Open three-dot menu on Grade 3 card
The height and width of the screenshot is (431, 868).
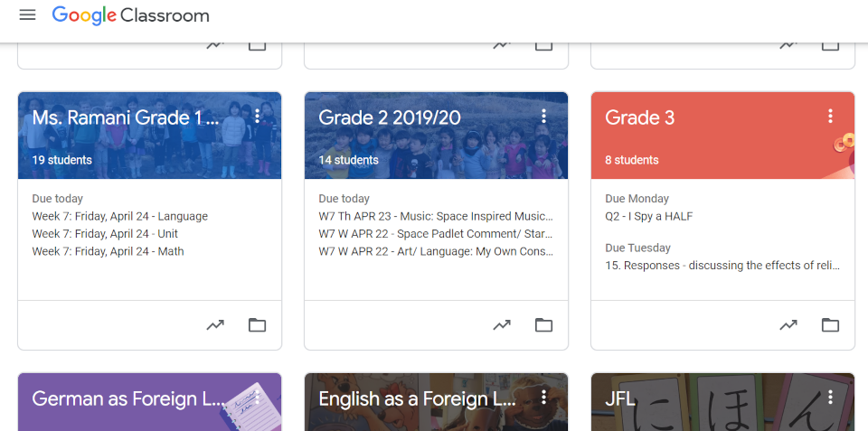coord(830,116)
